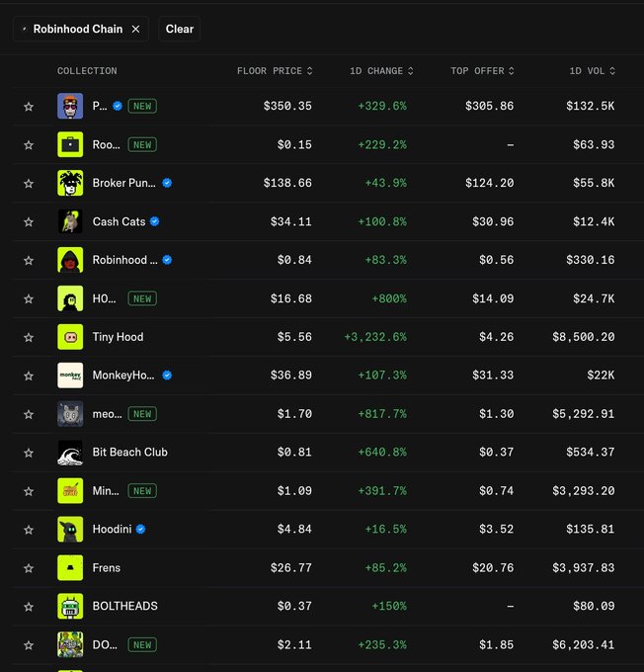Select the $305.86 top offer
644x672 pixels.
(489, 106)
